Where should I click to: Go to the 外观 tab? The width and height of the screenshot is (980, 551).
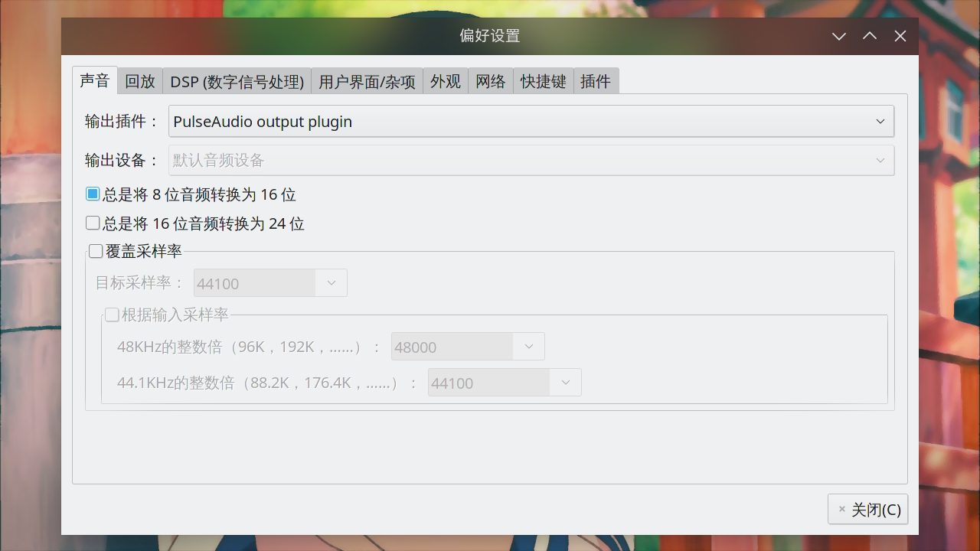(445, 81)
